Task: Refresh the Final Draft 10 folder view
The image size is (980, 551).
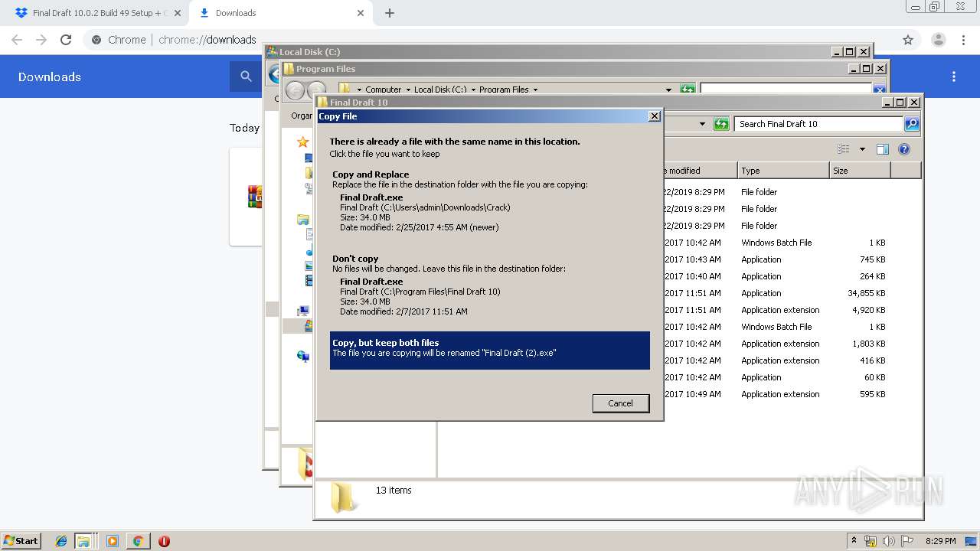Action: click(721, 124)
